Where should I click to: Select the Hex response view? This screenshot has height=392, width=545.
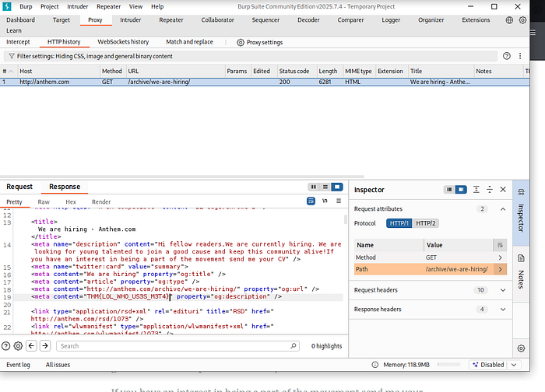click(x=71, y=201)
